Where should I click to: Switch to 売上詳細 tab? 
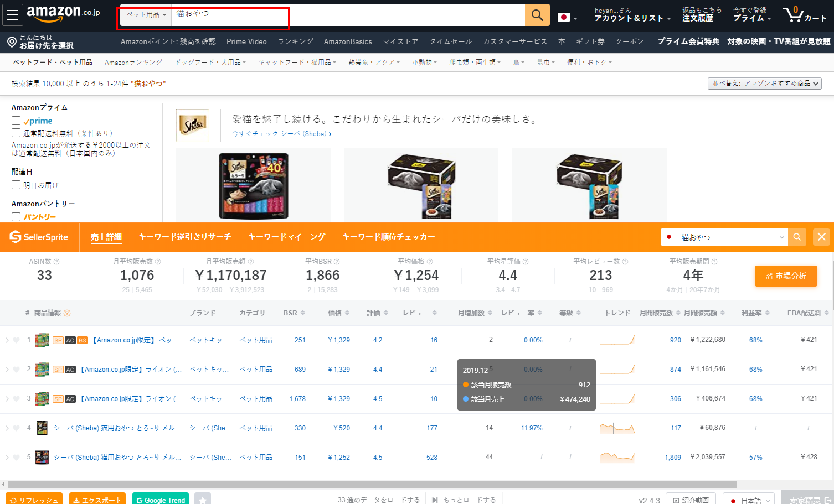tap(106, 237)
